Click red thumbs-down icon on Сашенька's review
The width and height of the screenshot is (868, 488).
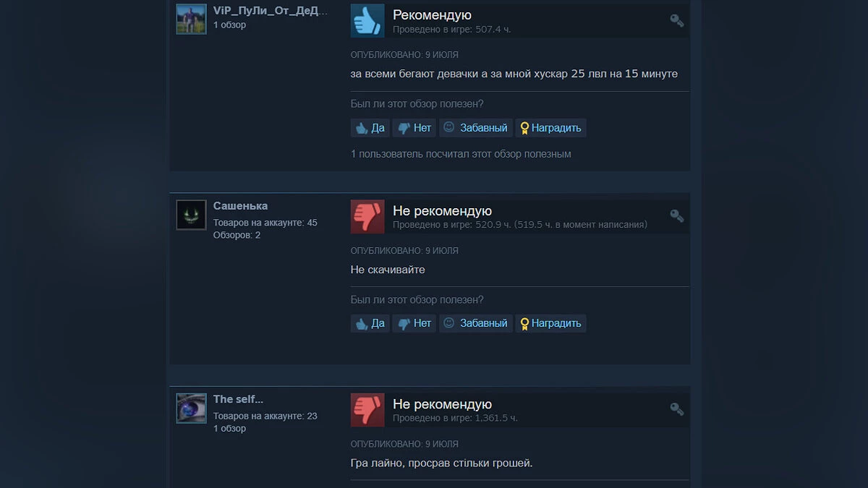click(367, 216)
